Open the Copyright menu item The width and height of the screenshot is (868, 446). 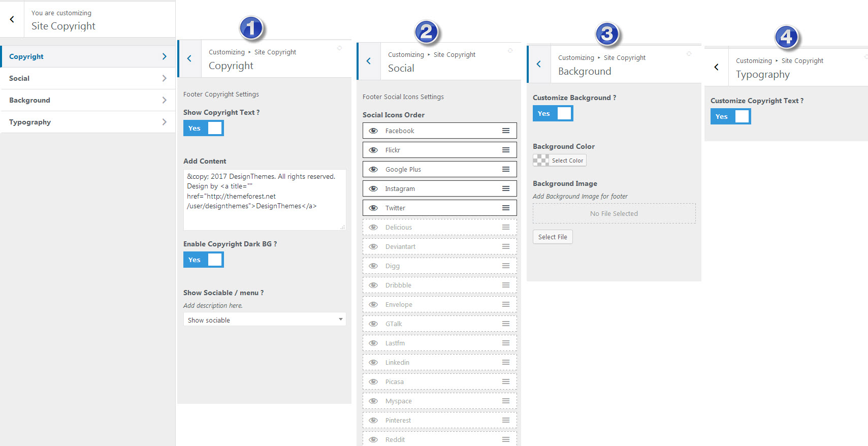click(x=26, y=56)
